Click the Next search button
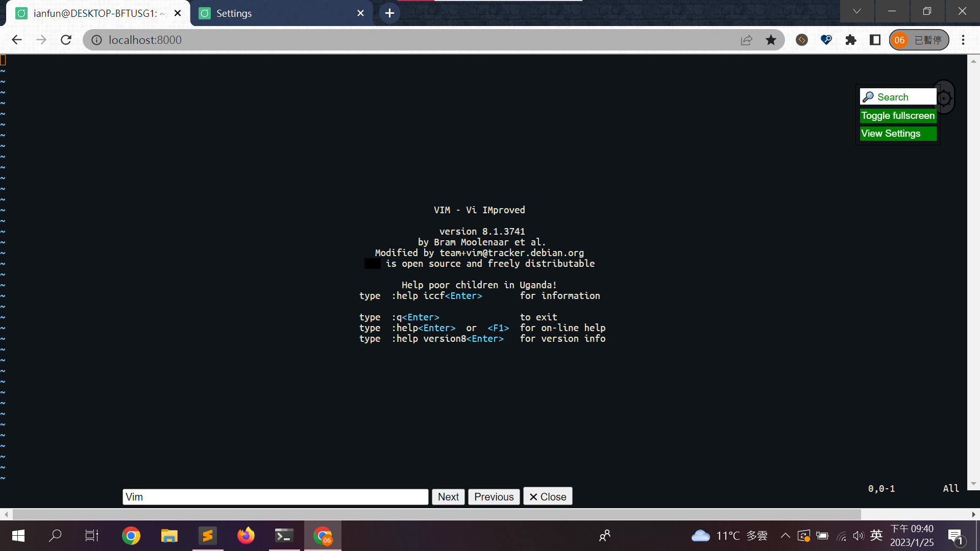980x551 pixels. [448, 497]
